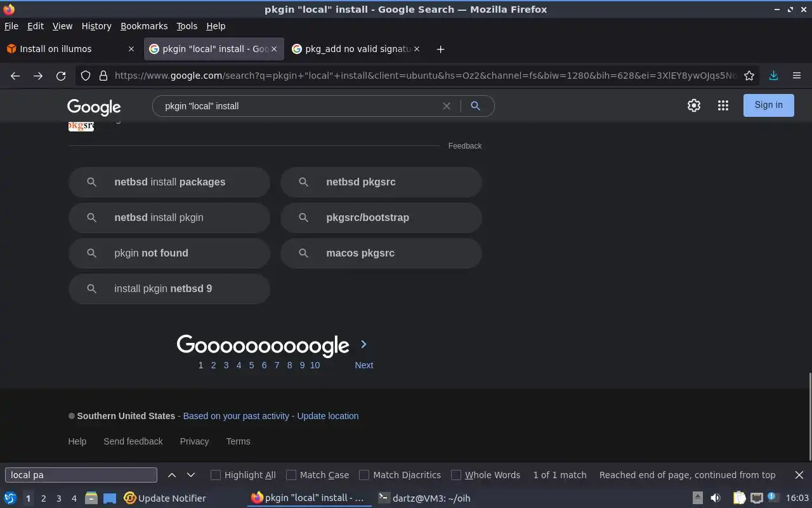Enable the Whole Words checkbox
Screen dimensions: 812x508
pos(456,475)
